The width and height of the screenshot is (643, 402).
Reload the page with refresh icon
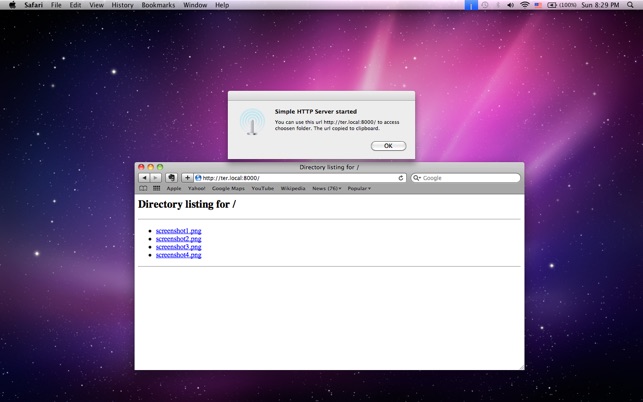point(401,178)
